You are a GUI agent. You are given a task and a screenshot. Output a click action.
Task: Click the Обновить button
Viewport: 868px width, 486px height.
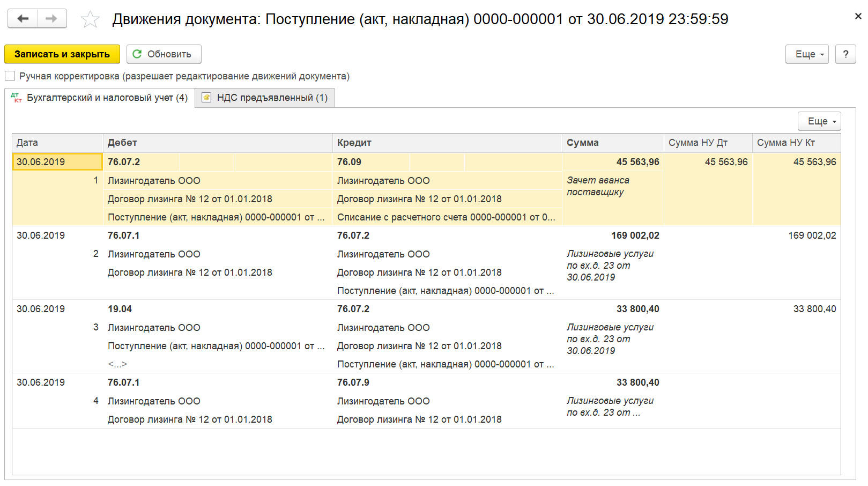point(164,54)
